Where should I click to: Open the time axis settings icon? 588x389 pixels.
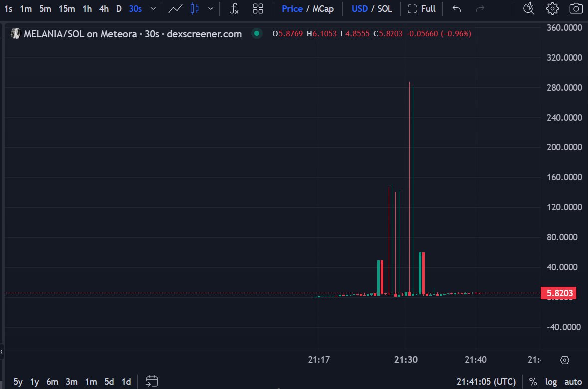[565, 360]
